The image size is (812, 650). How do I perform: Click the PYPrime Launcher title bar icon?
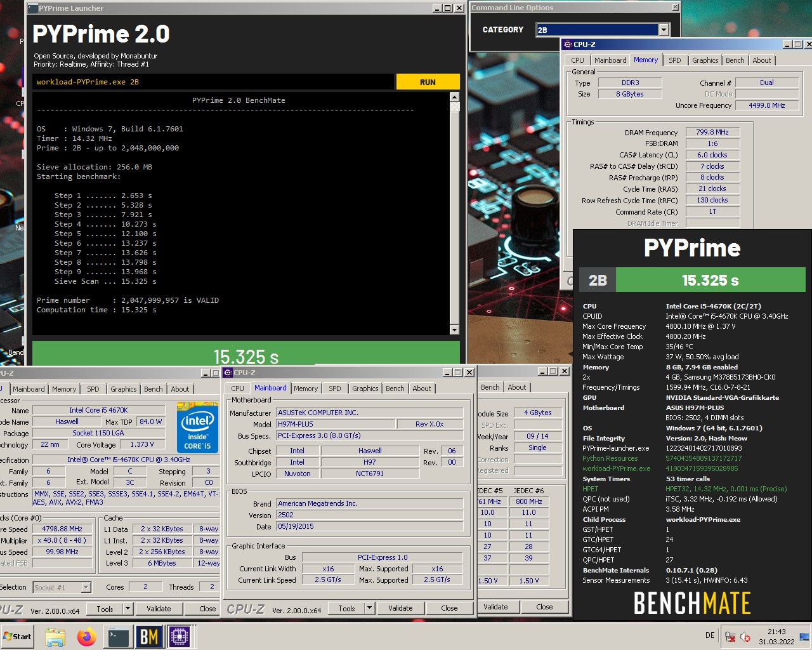tap(33, 8)
